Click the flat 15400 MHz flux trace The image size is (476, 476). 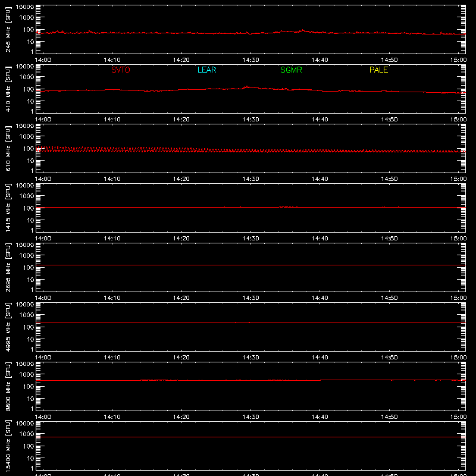[250, 437]
